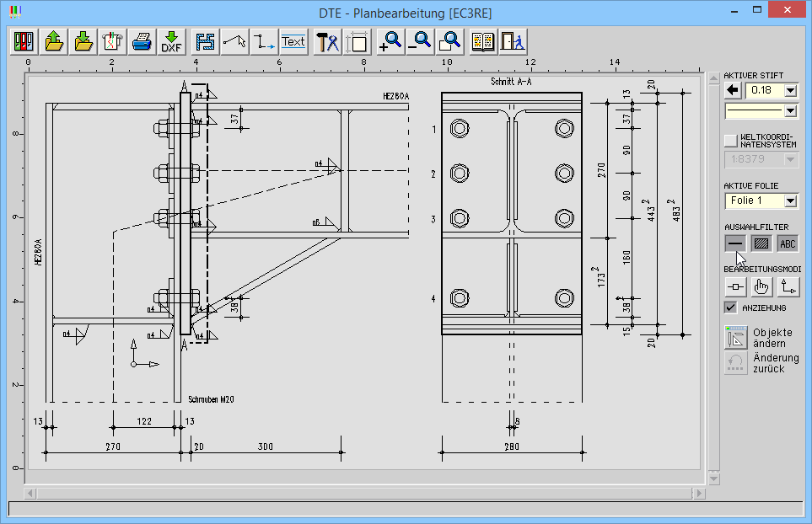Select the hand editing mode icon

762,287
